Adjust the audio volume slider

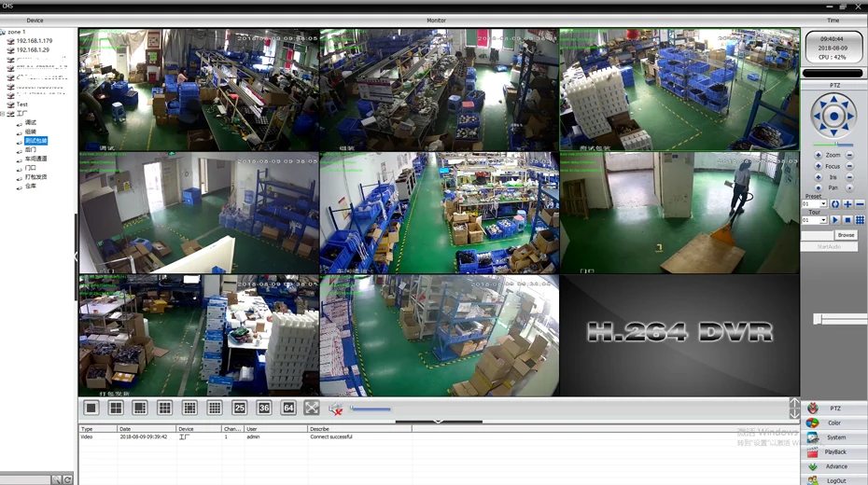pyautogui.click(x=371, y=409)
